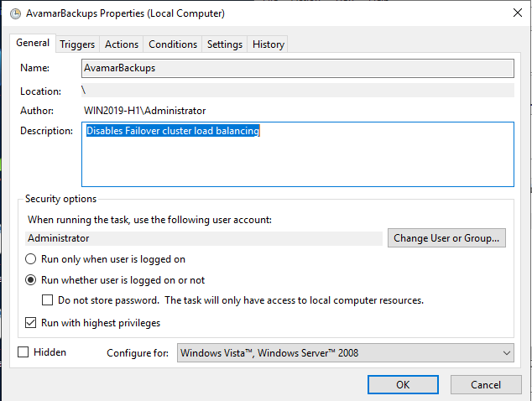Image resolution: width=532 pixels, height=401 pixels.
Task: Click the clock icon in the title bar
Action: 13,13
